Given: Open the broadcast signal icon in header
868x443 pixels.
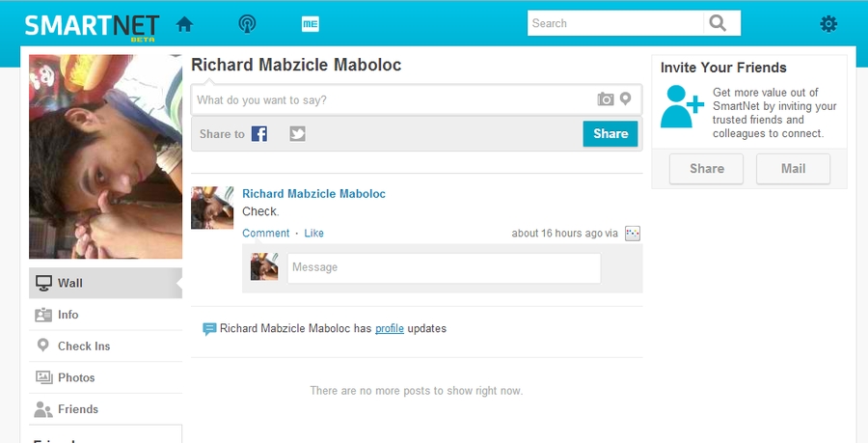Looking at the screenshot, I should [247, 24].
